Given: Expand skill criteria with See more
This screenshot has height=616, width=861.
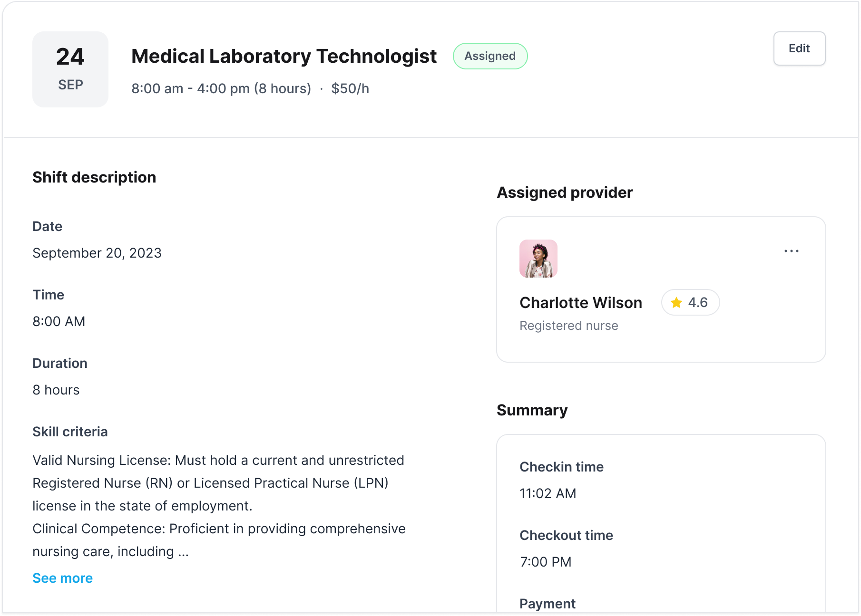Looking at the screenshot, I should 62,578.
